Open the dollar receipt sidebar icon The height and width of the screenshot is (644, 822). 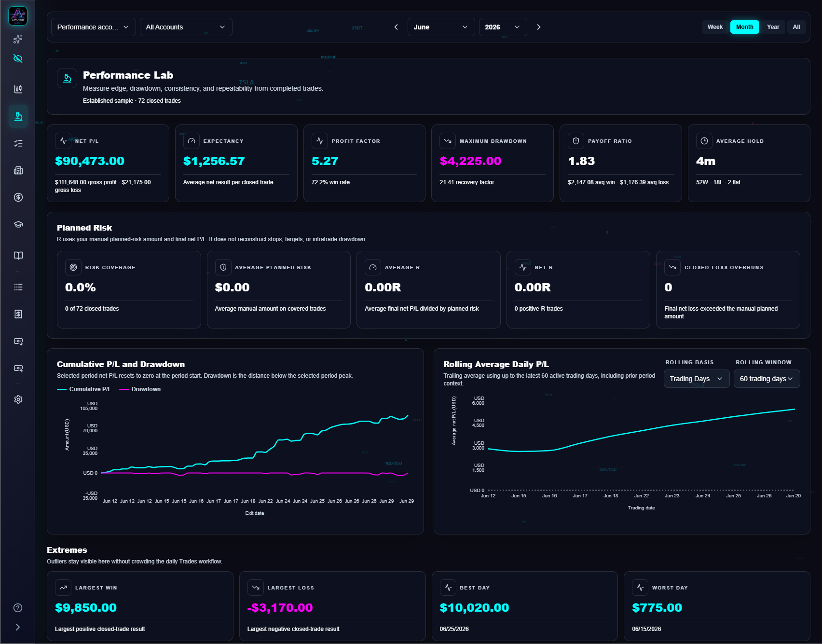(x=18, y=314)
